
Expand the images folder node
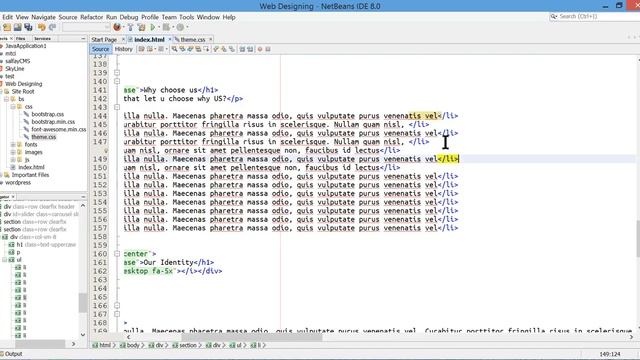pos(13,152)
